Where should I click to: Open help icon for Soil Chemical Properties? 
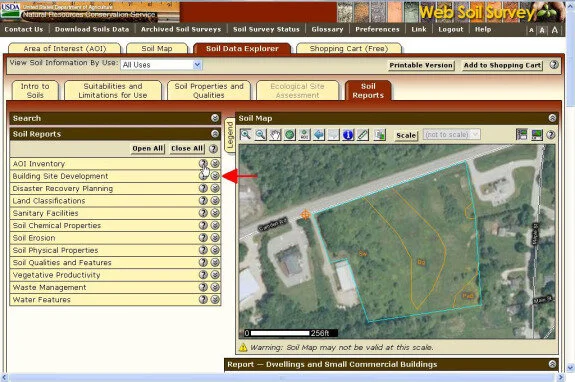(203, 225)
